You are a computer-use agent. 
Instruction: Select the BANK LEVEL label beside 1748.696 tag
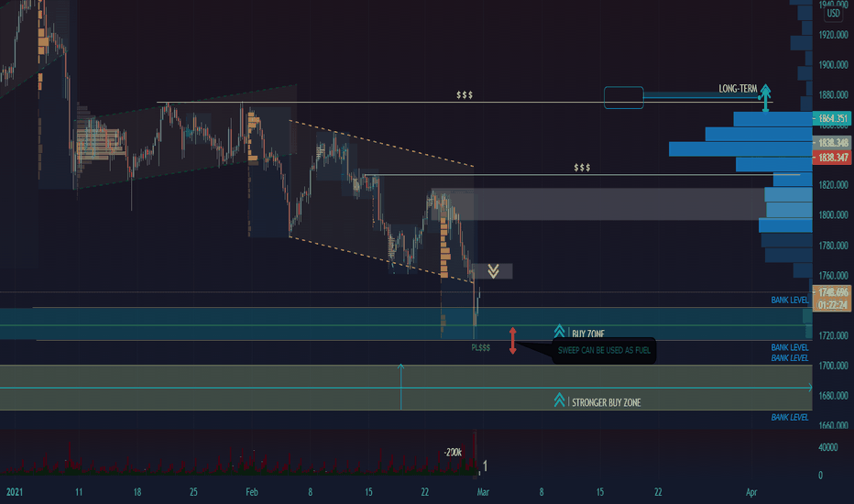coord(790,300)
